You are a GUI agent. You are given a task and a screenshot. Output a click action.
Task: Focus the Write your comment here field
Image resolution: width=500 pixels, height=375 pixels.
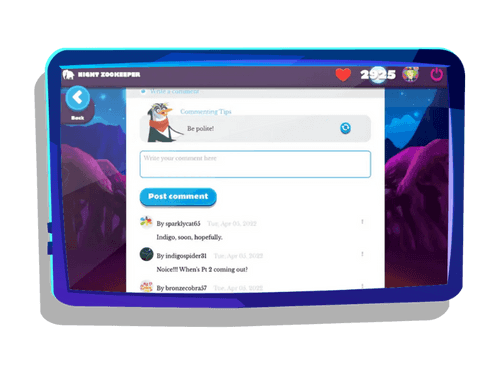click(255, 164)
